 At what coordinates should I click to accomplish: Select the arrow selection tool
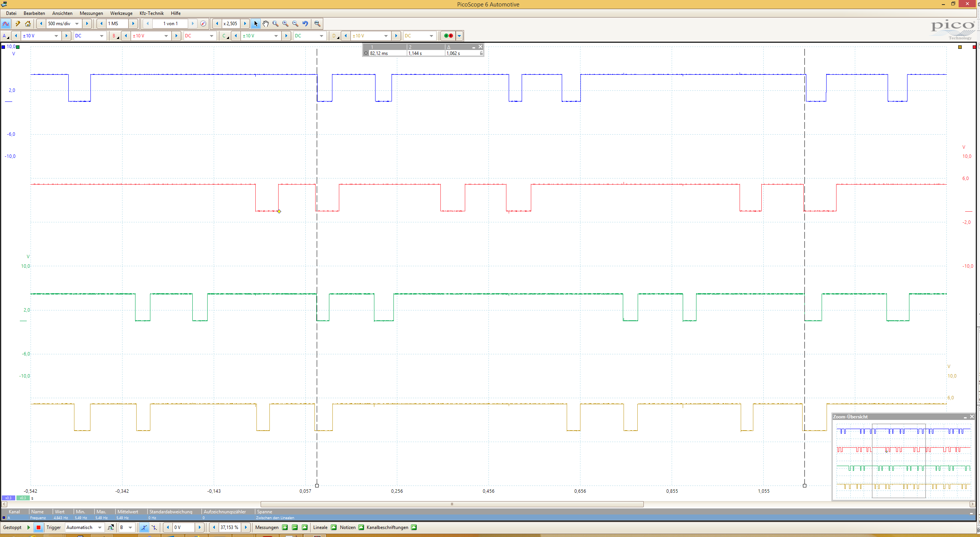pyautogui.click(x=256, y=24)
